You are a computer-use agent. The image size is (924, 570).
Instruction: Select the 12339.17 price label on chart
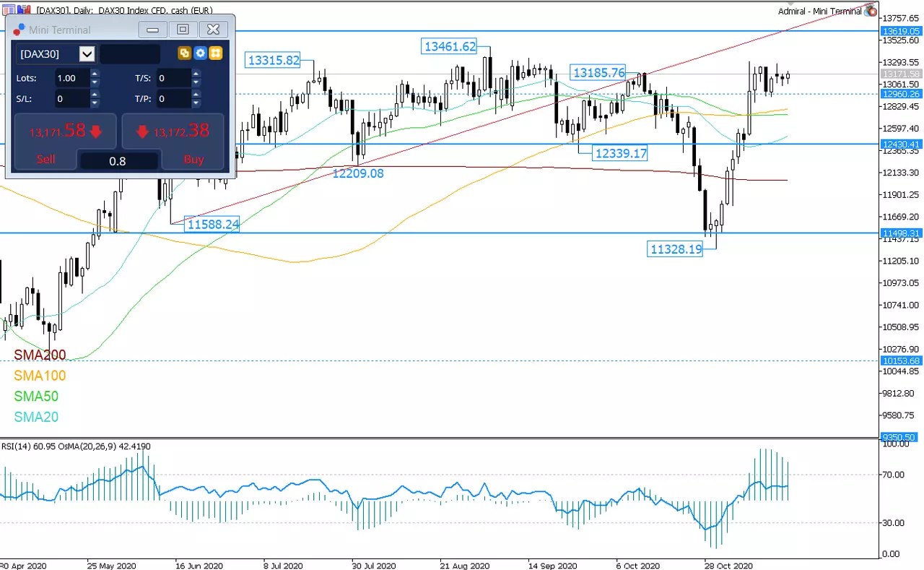(x=620, y=153)
